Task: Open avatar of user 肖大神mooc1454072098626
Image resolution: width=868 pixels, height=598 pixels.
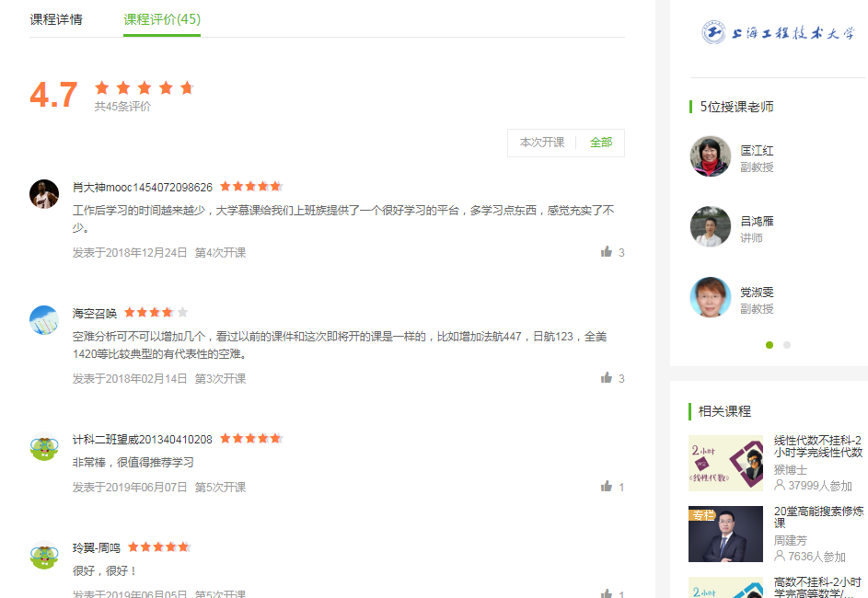Action: tap(44, 194)
